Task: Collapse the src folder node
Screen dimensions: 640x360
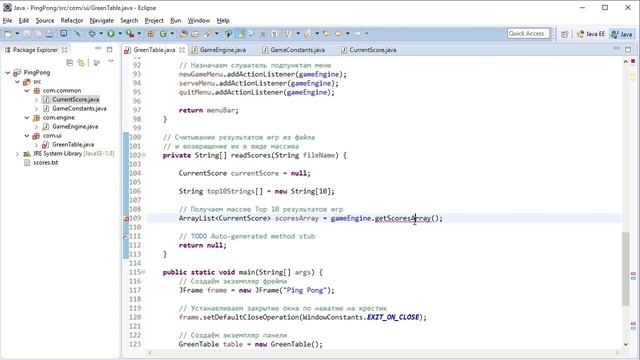Action: (17, 82)
